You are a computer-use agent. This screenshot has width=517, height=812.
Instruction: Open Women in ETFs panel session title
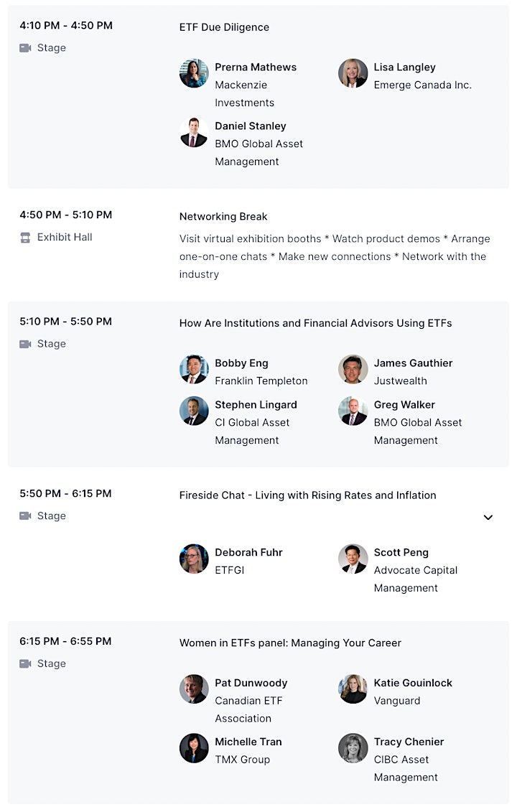(x=290, y=643)
